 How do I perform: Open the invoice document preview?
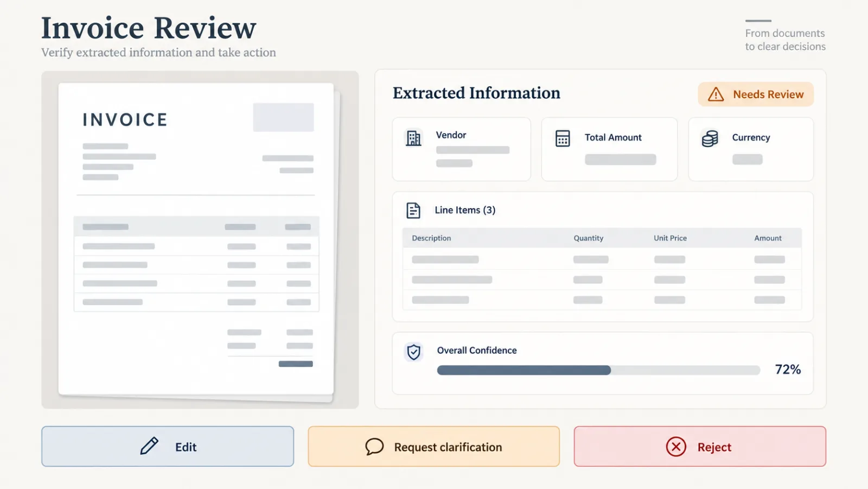click(196, 239)
